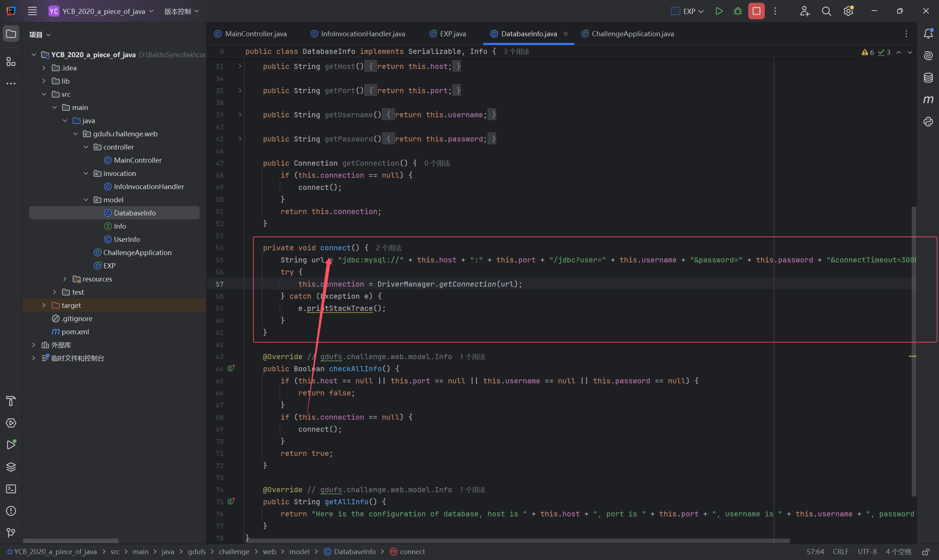Click 57:64 cursor position in status bar
Viewport: 939px width, 560px height.
[815, 552]
